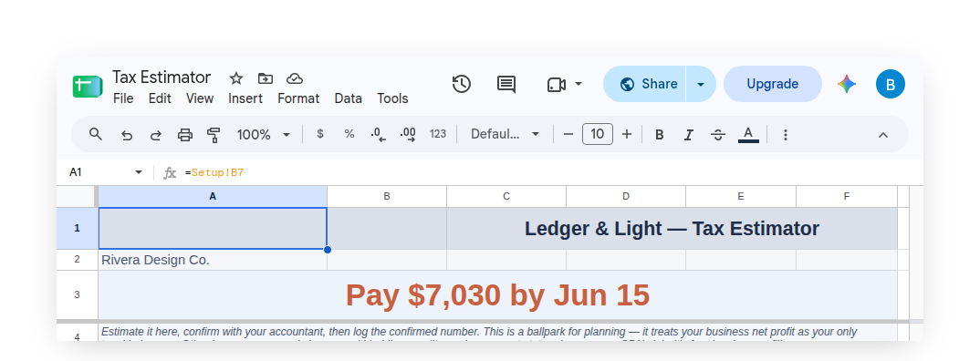Toggle bold formatting
The image size is (980, 361).
[x=660, y=135]
